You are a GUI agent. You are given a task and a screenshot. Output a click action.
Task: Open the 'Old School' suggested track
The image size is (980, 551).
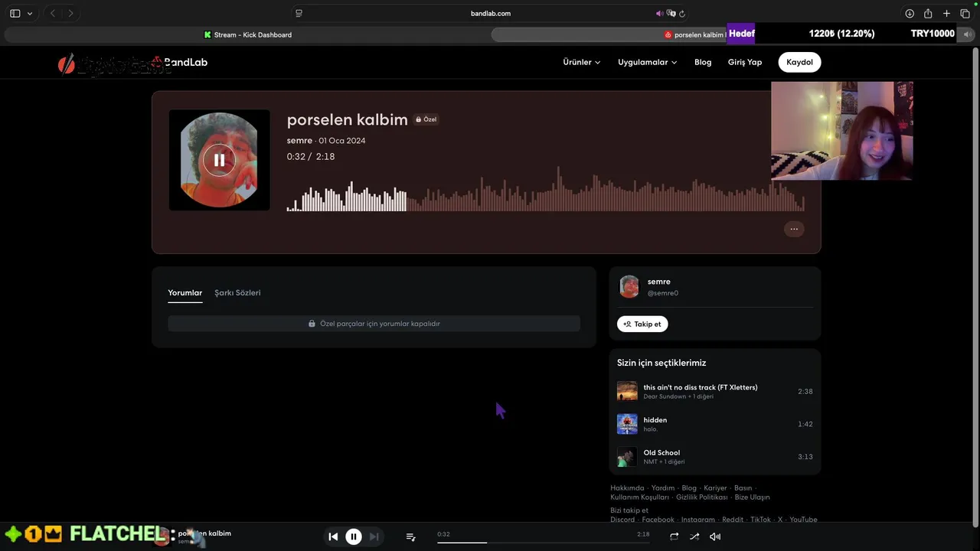(x=714, y=457)
